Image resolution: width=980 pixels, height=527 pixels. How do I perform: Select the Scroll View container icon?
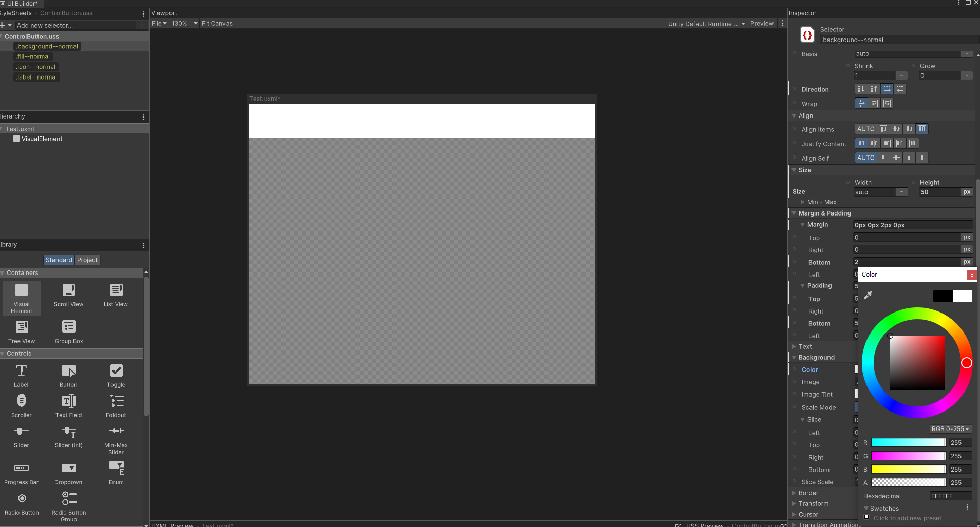point(68,295)
